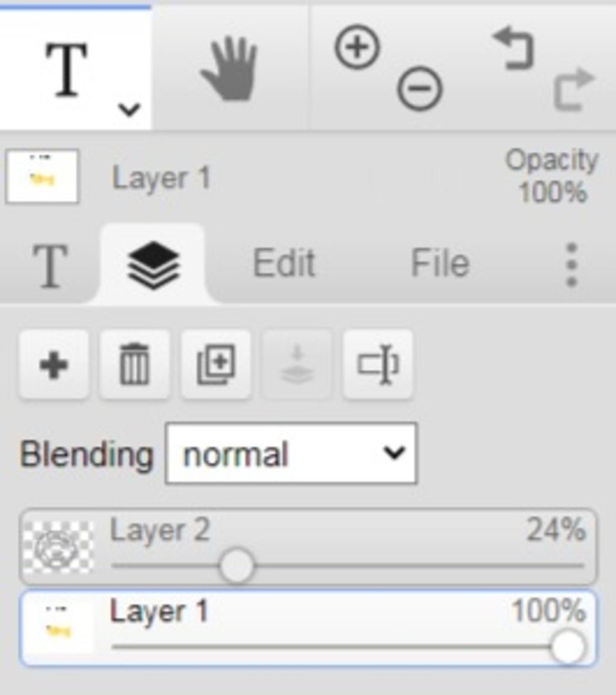Delete layer using trash can icon
616x695 pixels.
135,365
